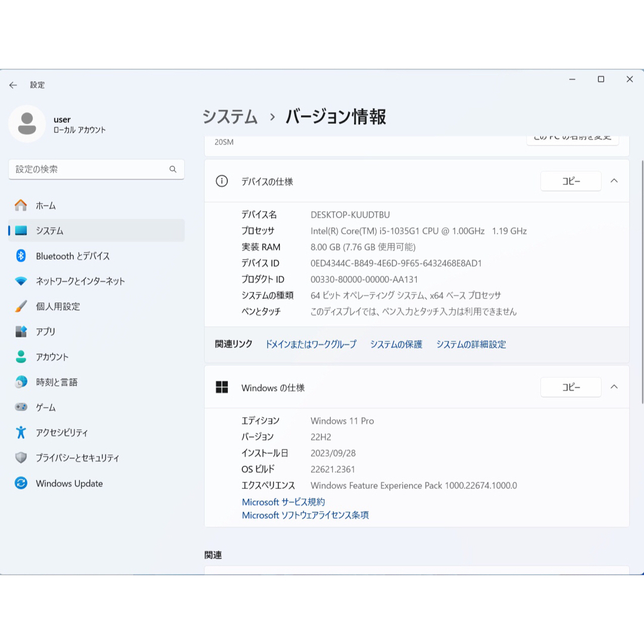Open プライバシーとセキュリティ settings
This screenshot has width=644, height=644.
pos(96,457)
